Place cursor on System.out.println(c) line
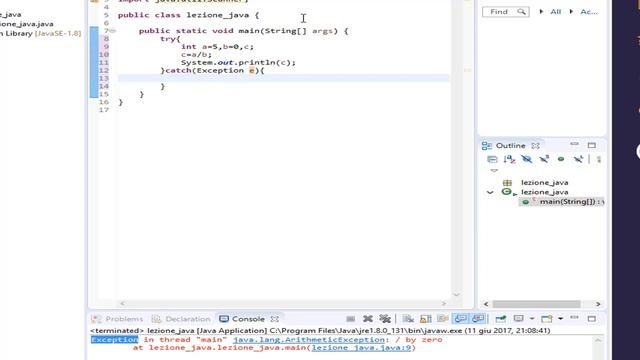 click(x=238, y=62)
